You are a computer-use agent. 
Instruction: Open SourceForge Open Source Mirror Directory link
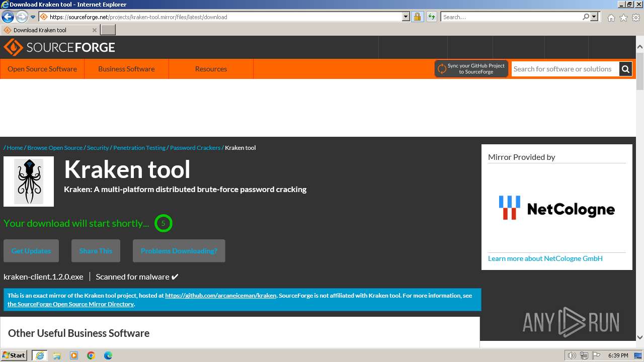coord(70,304)
